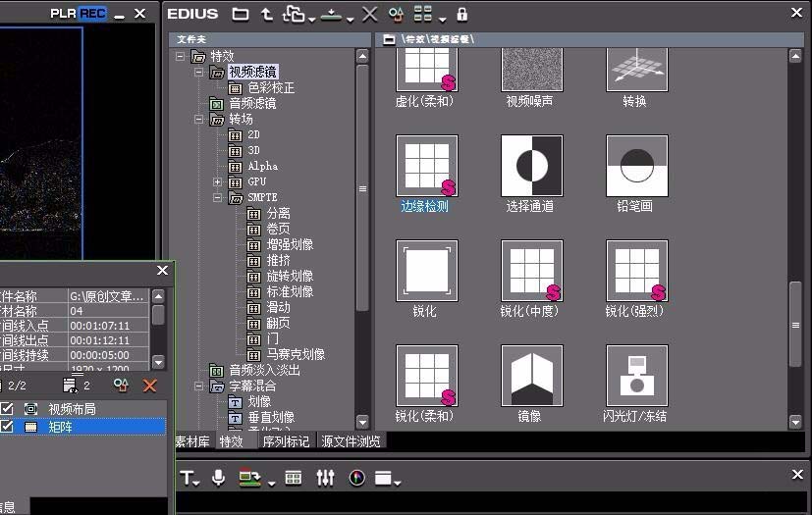Click the lock icon in effects toolbar
This screenshot has height=515, width=812.
[x=461, y=14]
